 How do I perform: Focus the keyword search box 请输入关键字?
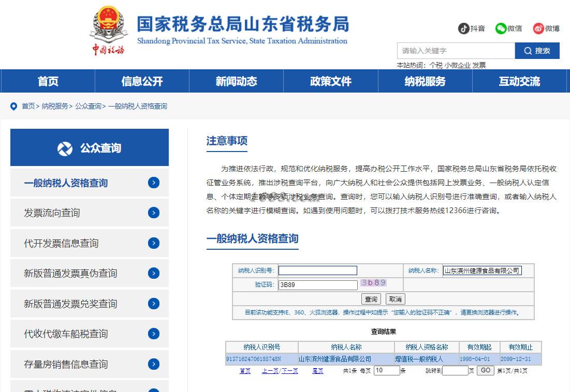[x=456, y=51]
